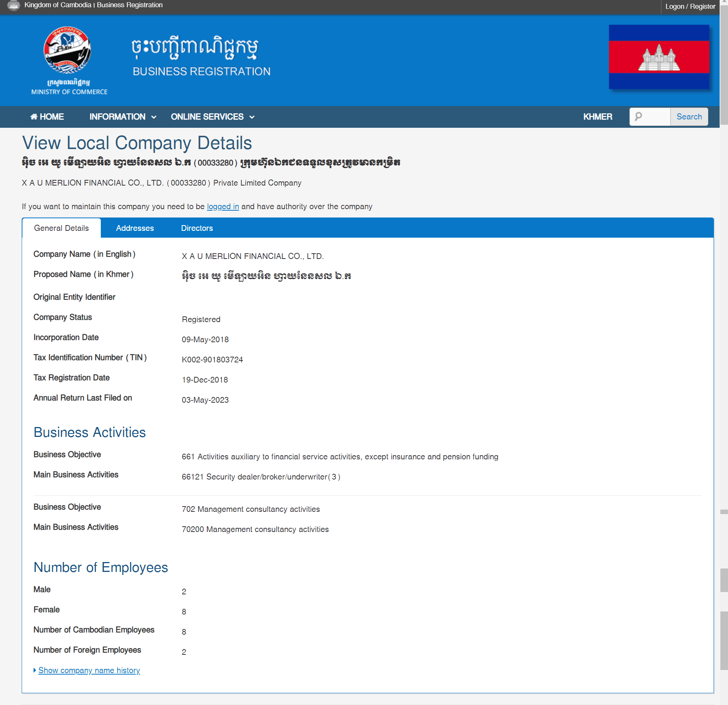Follow the 'logged in' hyperlink
Screen dimensions: 728x705
pyautogui.click(x=223, y=206)
